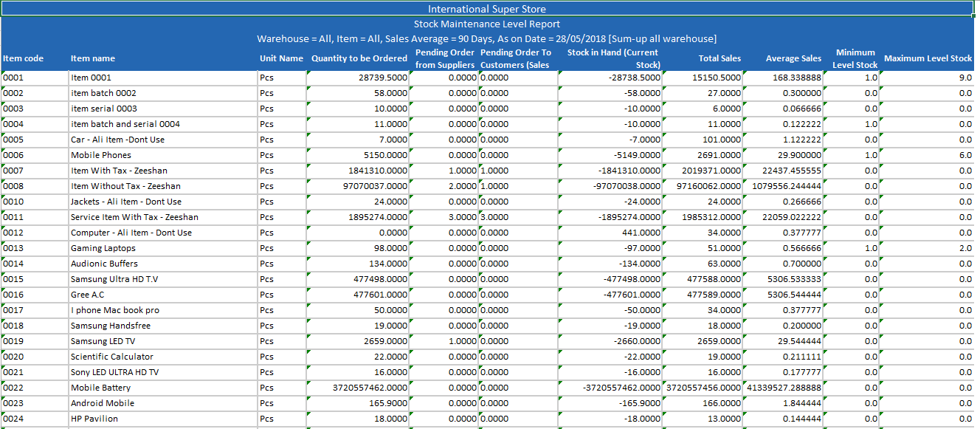Select the Maximum Level Stock header
Image resolution: width=980 pixels, height=429 pixels.
coord(927,58)
